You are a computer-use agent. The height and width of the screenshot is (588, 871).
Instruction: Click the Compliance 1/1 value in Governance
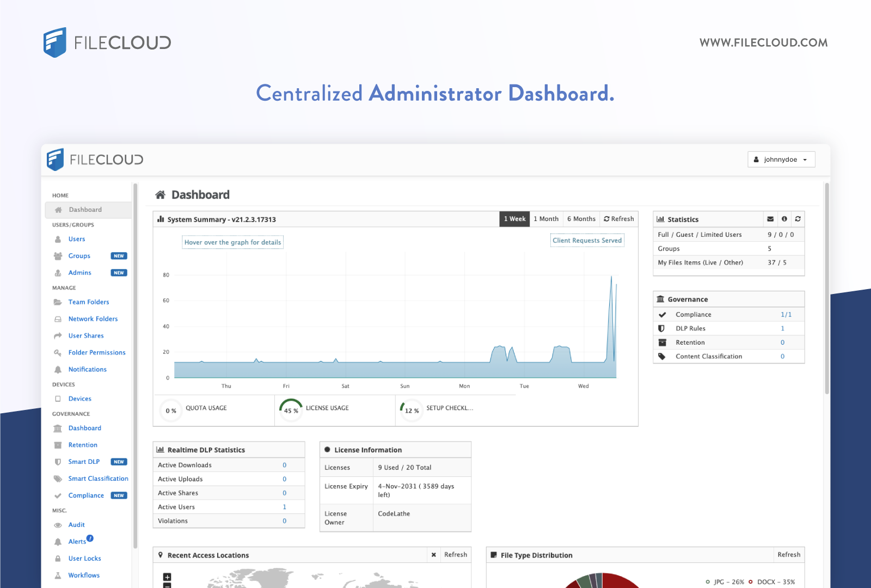pyautogui.click(x=786, y=315)
